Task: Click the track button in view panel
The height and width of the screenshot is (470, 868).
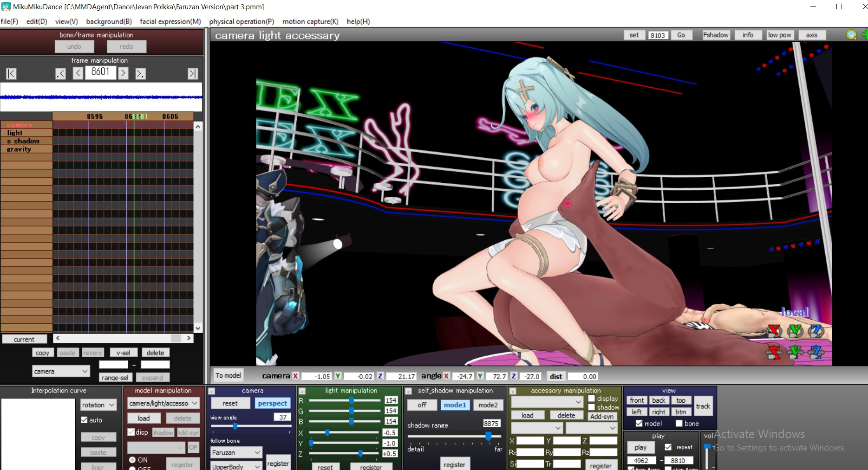Action: pos(703,406)
